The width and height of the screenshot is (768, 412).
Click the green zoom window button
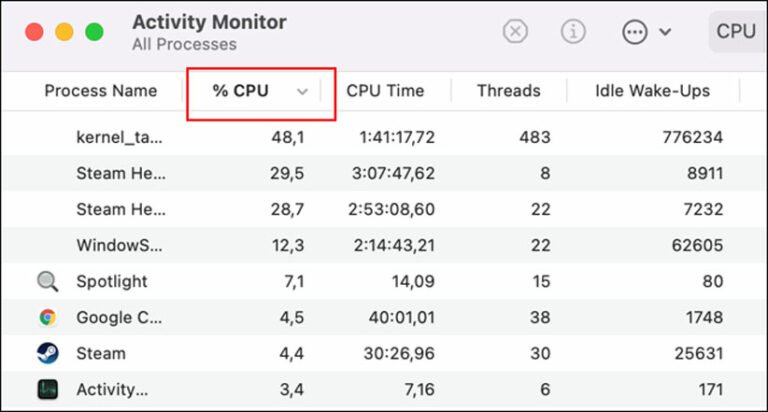pos(94,32)
